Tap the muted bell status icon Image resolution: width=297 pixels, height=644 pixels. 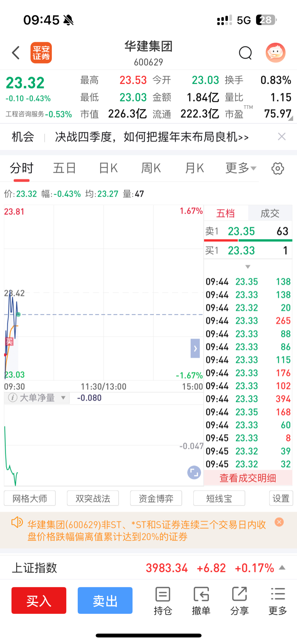tap(68, 20)
